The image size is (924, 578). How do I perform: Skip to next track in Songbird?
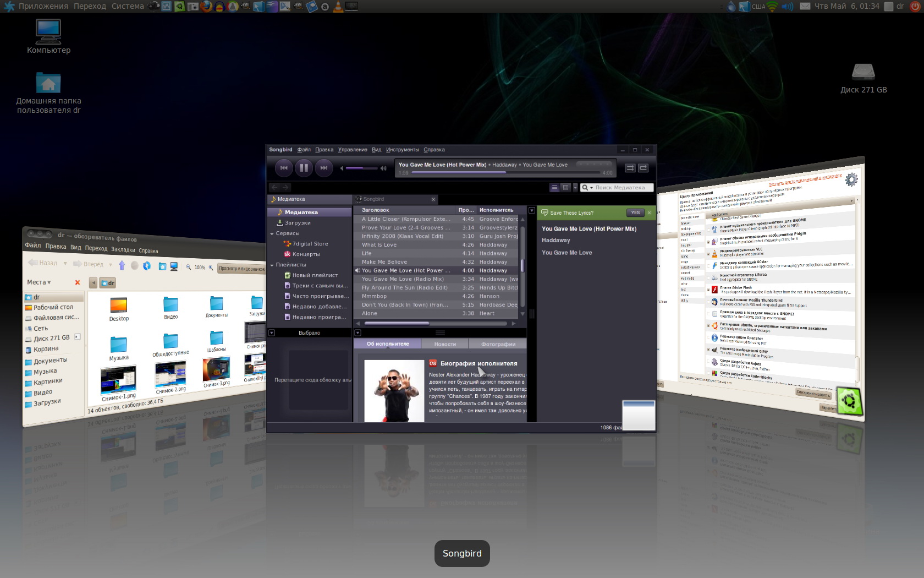tap(324, 168)
